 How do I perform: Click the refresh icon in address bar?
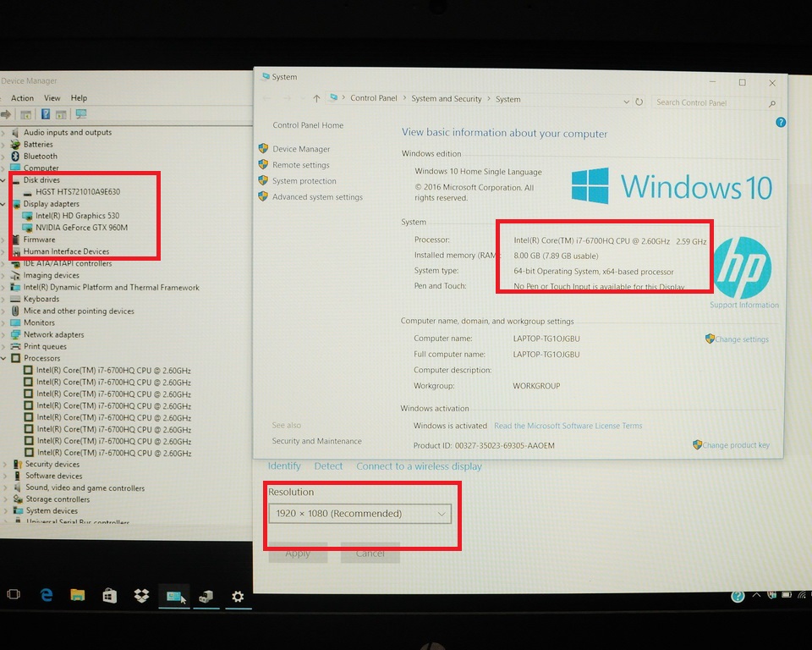click(639, 102)
